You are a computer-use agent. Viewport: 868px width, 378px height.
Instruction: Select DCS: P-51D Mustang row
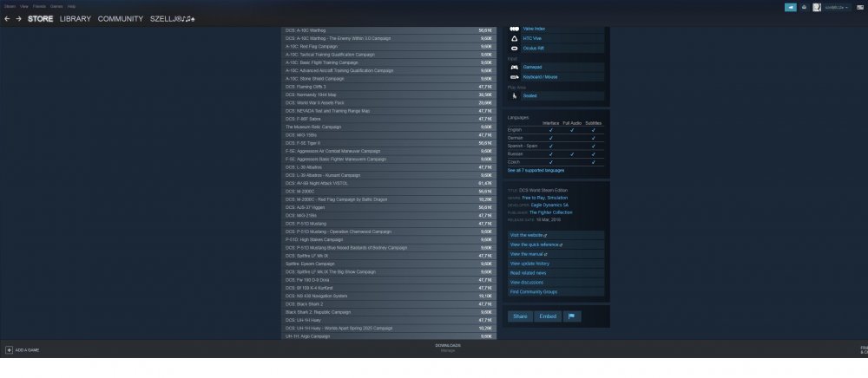point(389,224)
